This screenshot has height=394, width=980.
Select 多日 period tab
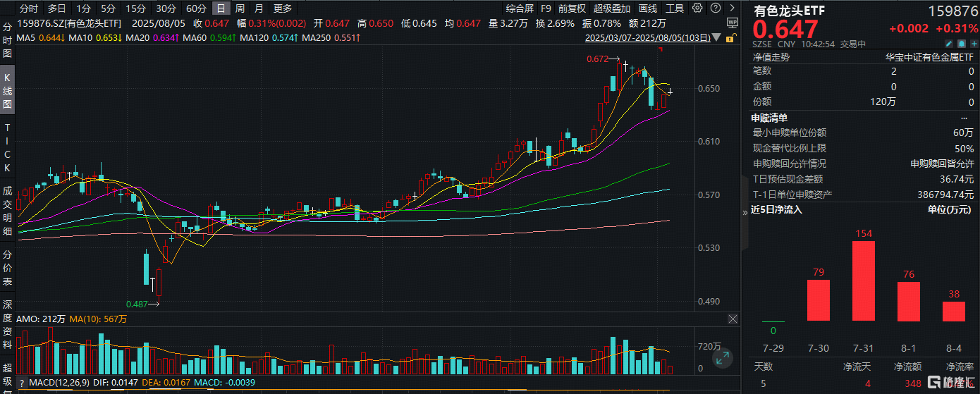coord(56,8)
